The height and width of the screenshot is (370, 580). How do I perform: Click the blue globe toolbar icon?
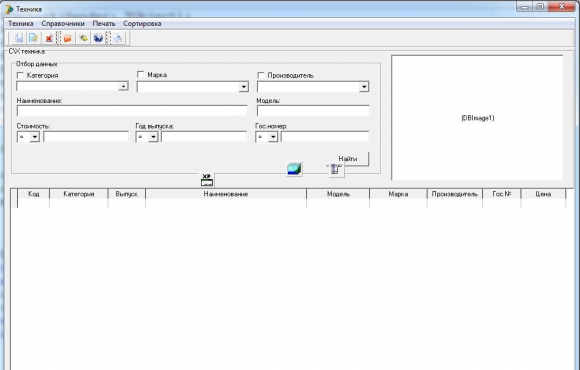click(x=98, y=38)
